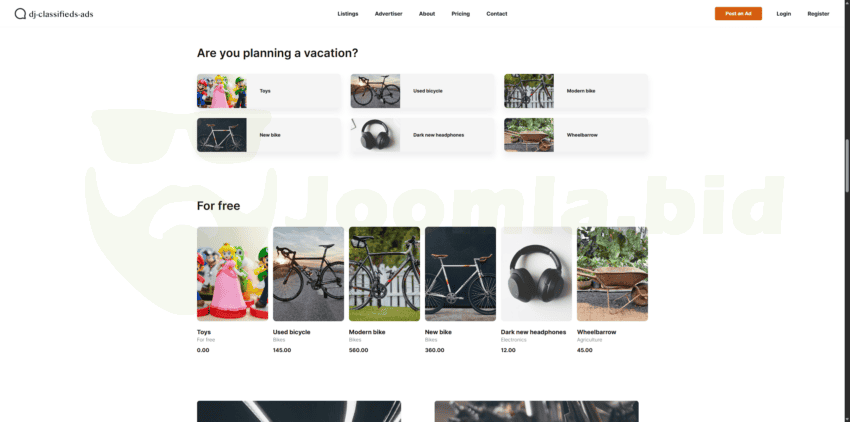The height and width of the screenshot is (422, 850).
Task: Click the large headphones image
Action: click(536, 274)
